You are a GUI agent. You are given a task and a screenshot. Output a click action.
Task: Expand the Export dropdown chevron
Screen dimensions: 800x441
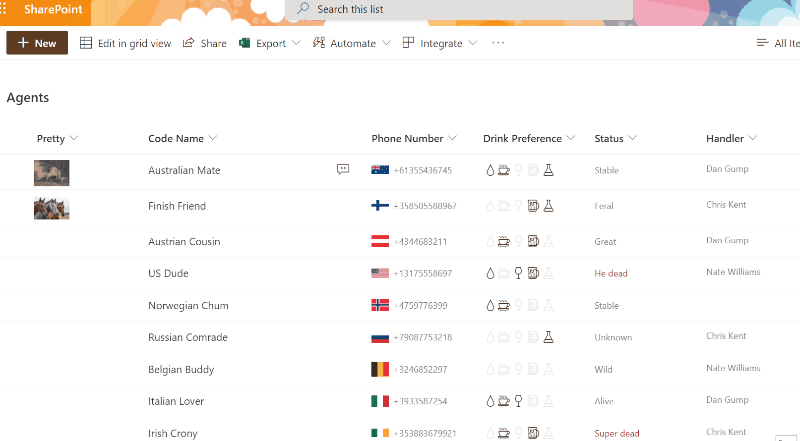point(296,43)
